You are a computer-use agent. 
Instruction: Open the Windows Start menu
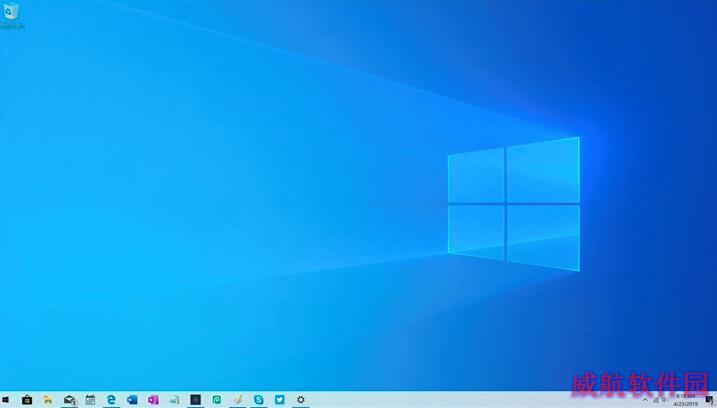pos(5,400)
